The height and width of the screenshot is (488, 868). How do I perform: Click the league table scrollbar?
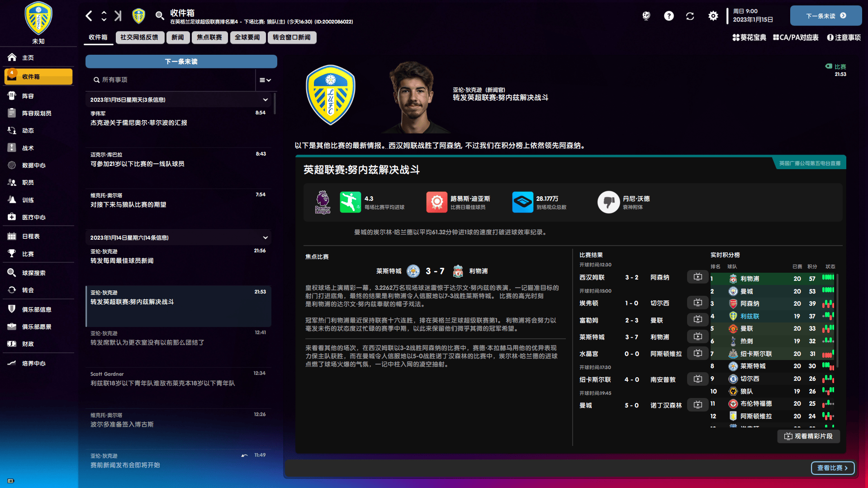tap(838, 320)
